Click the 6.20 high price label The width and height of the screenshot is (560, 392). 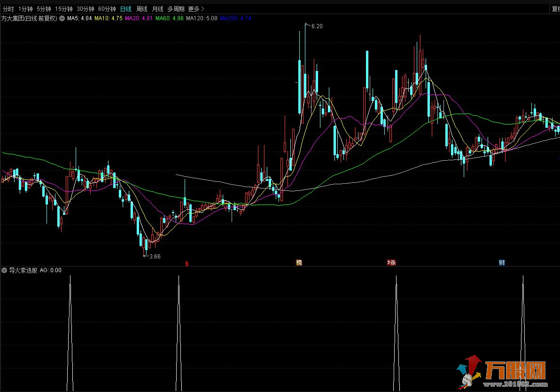317,26
